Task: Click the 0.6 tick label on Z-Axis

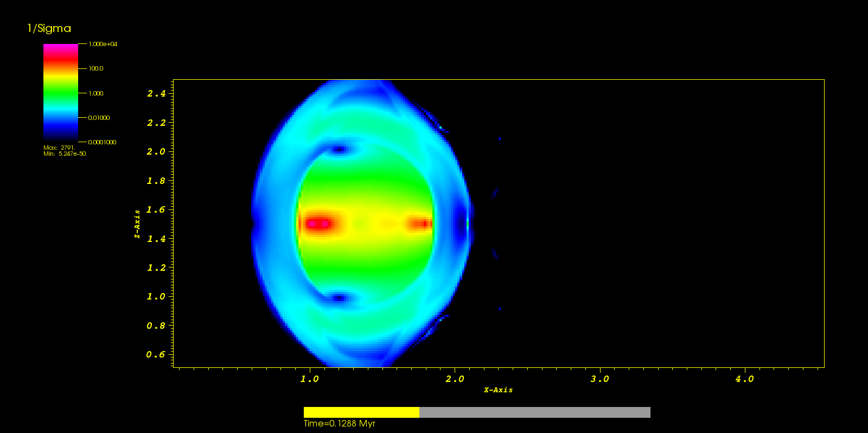Action: 156,354
